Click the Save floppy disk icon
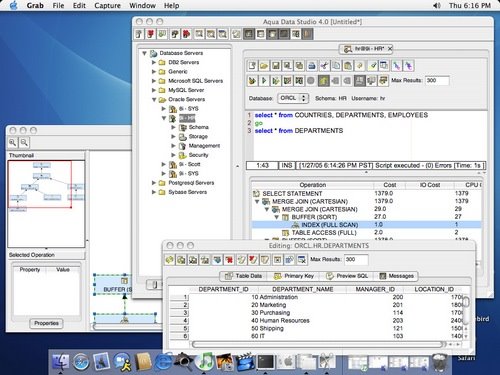This screenshot has height=375, width=500. [276, 66]
